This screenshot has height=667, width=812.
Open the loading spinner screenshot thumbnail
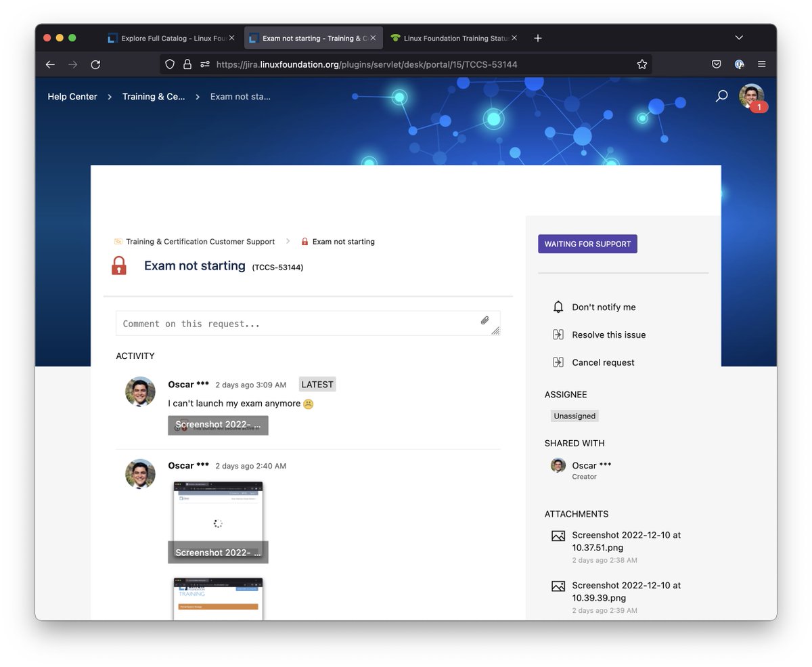point(218,522)
